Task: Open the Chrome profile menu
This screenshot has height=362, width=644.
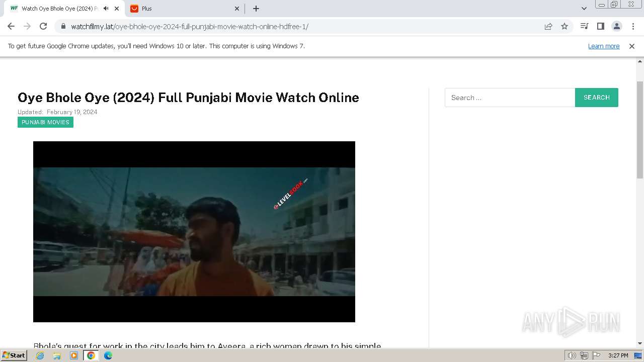Action: click(616, 26)
